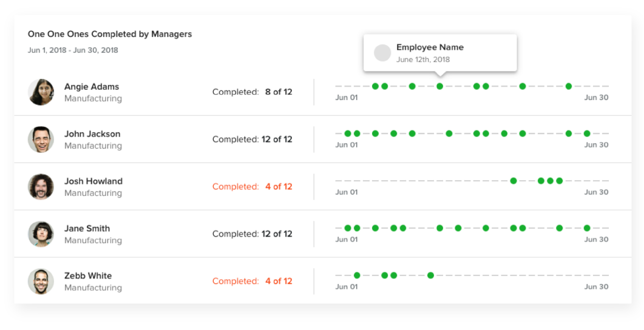This screenshot has width=644, height=330.
Task: Open John Jackson's name link
Action: 92,134
